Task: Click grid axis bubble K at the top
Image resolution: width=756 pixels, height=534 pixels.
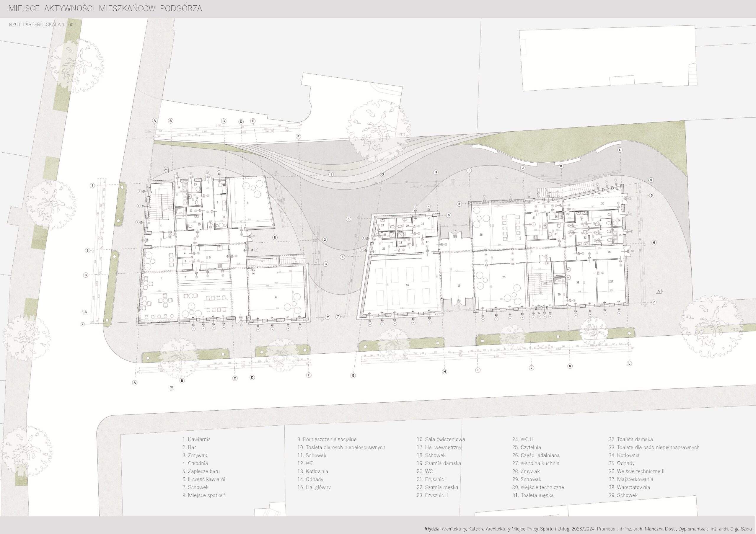Action: (x=561, y=166)
